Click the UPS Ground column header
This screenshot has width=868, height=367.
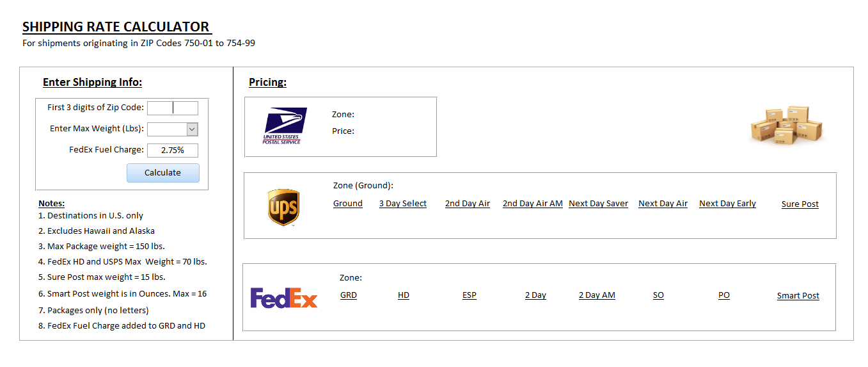point(348,204)
